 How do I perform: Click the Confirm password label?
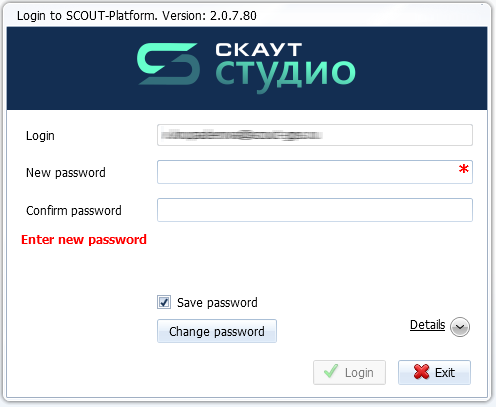tap(74, 211)
